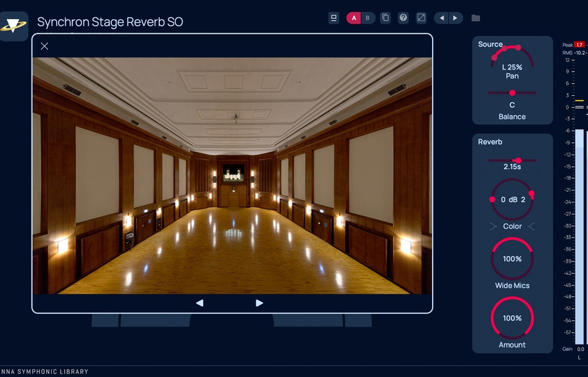
Task: Load the next preset with the right arrow
Action: click(455, 18)
